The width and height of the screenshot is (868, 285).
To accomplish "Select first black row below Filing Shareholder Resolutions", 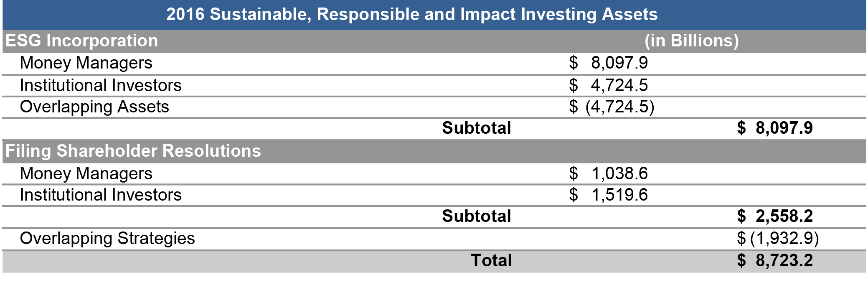I will click(434, 173).
